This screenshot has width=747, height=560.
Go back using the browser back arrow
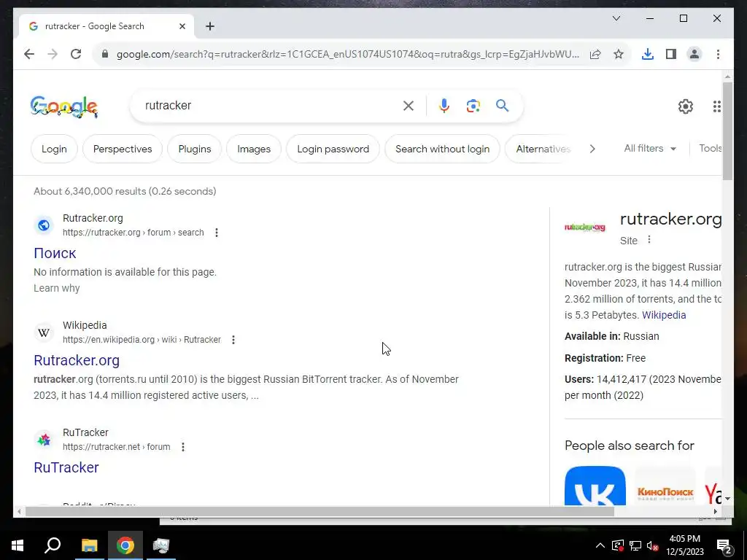point(29,54)
